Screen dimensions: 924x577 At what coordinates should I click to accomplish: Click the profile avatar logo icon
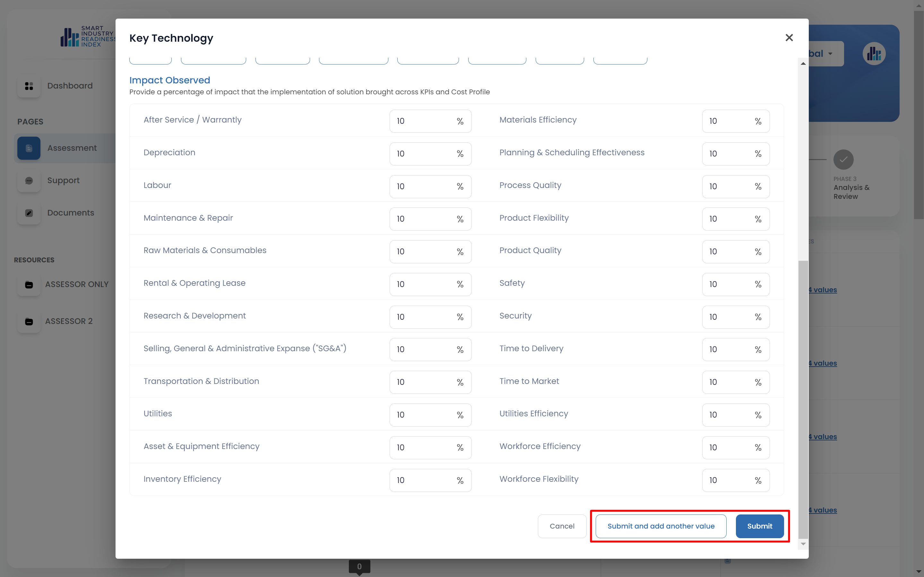point(874,54)
